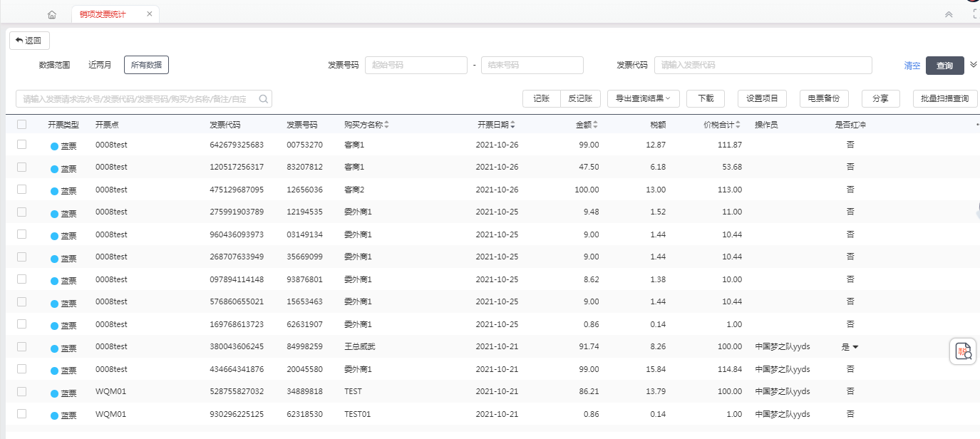Click invoice code 642679325683
Image resolution: width=980 pixels, height=439 pixels.
(x=237, y=145)
